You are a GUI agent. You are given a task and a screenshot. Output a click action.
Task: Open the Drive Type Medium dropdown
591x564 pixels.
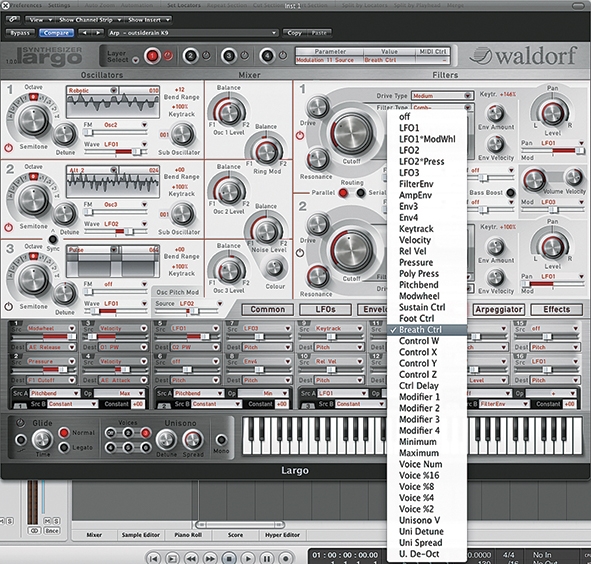point(442,96)
